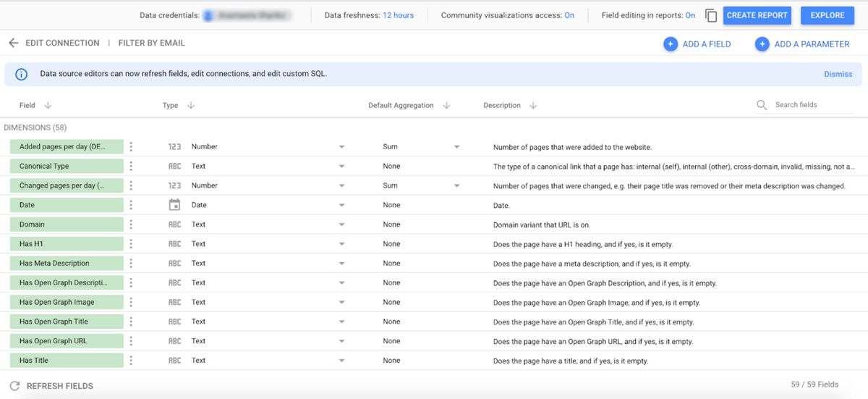Dismiss the info banner

[838, 74]
